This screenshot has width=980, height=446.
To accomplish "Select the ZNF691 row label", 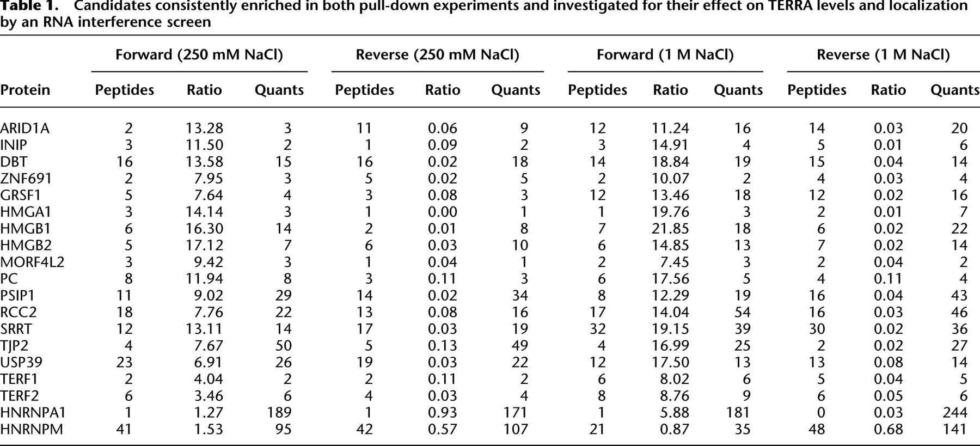I will coord(26,179).
